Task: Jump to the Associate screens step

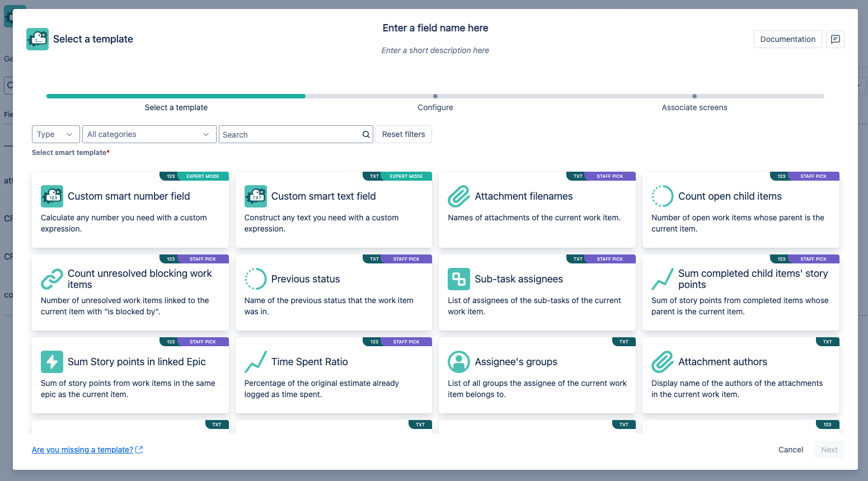Action: point(694,107)
